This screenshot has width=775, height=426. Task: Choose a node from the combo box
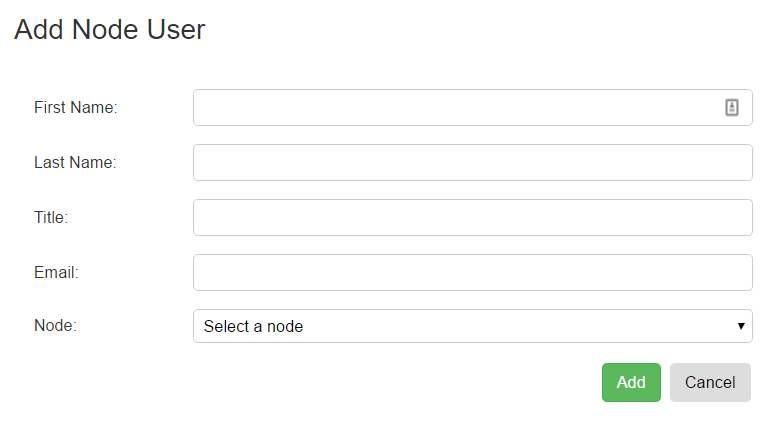tap(473, 326)
